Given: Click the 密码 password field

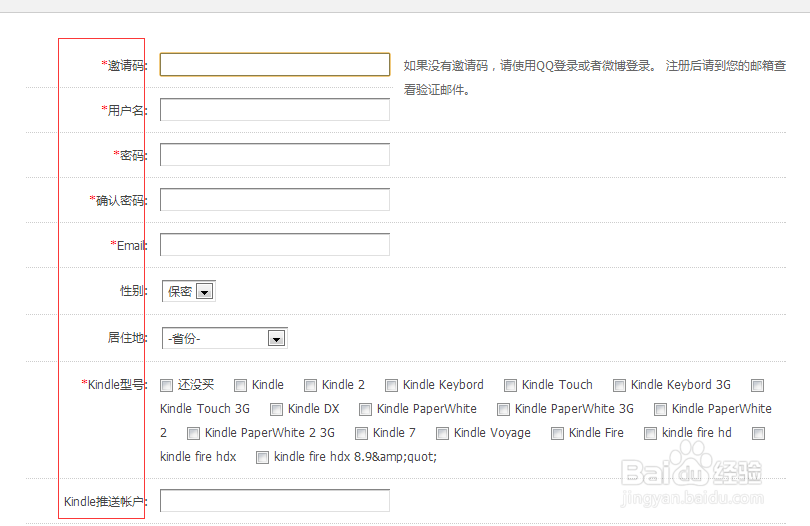Looking at the screenshot, I should pos(275,154).
